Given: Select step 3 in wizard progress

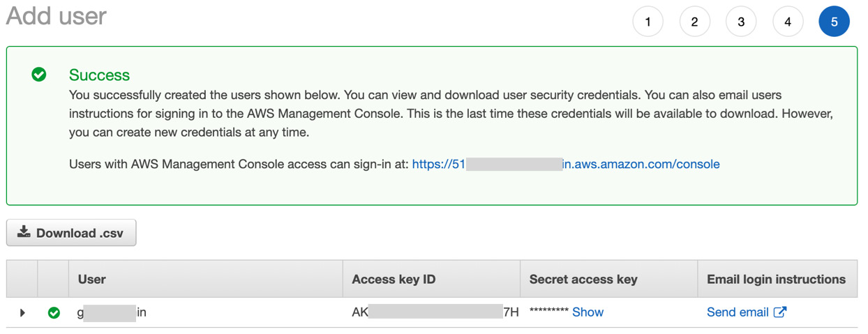Looking at the screenshot, I should (741, 22).
